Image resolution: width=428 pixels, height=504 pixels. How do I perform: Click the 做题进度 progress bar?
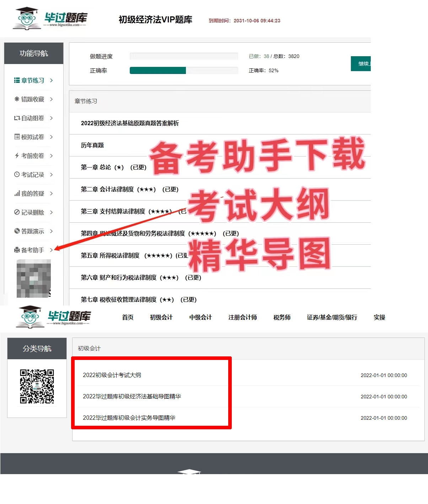tap(184, 56)
